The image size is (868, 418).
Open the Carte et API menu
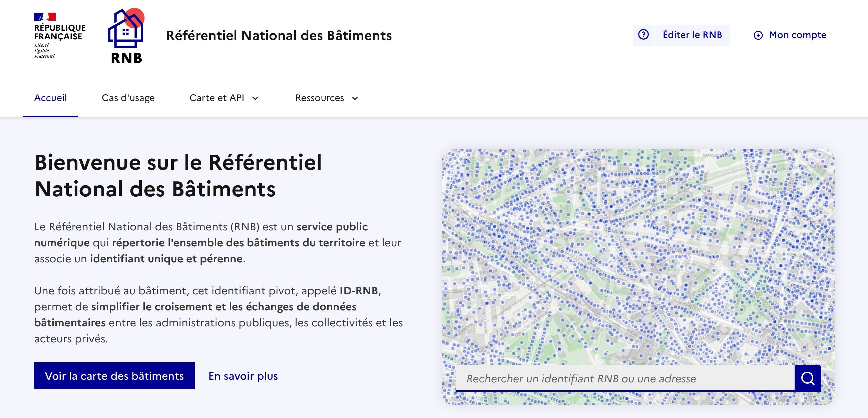click(216, 98)
